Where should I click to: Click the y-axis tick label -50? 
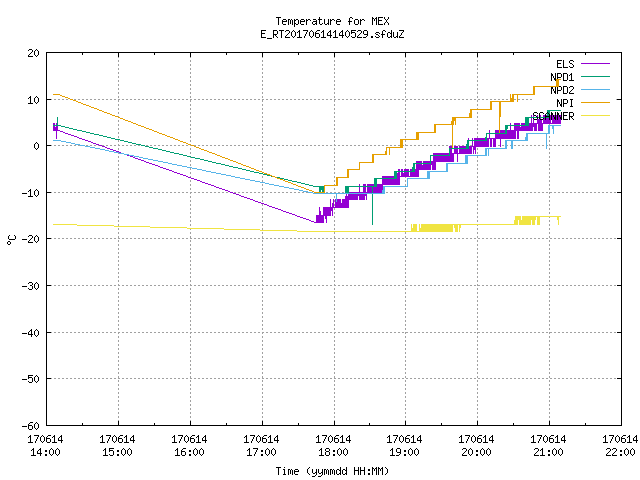click(31, 379)
